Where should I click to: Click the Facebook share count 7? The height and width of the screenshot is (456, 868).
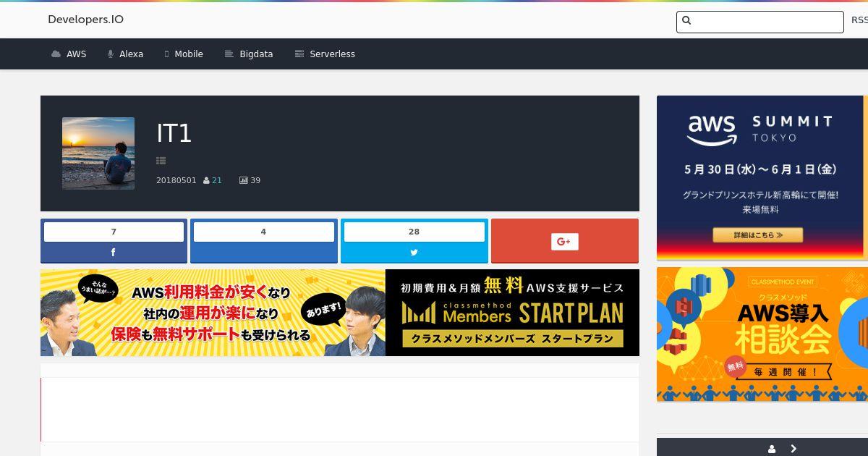coord(114,232)
